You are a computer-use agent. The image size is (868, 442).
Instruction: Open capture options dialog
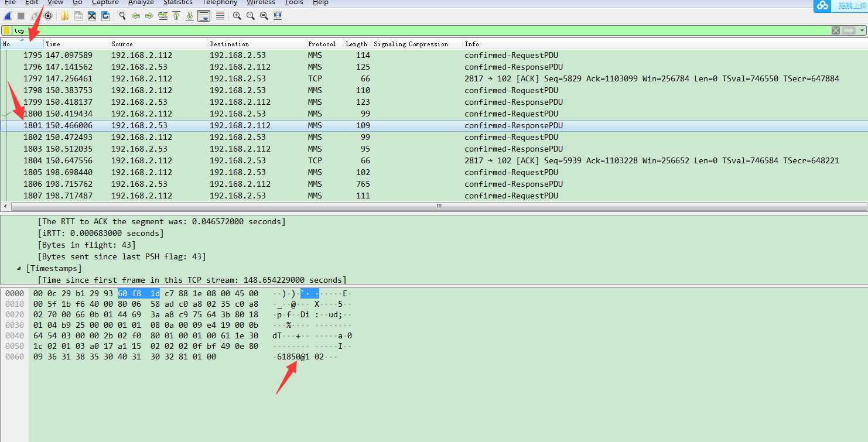tap(48, 16)
